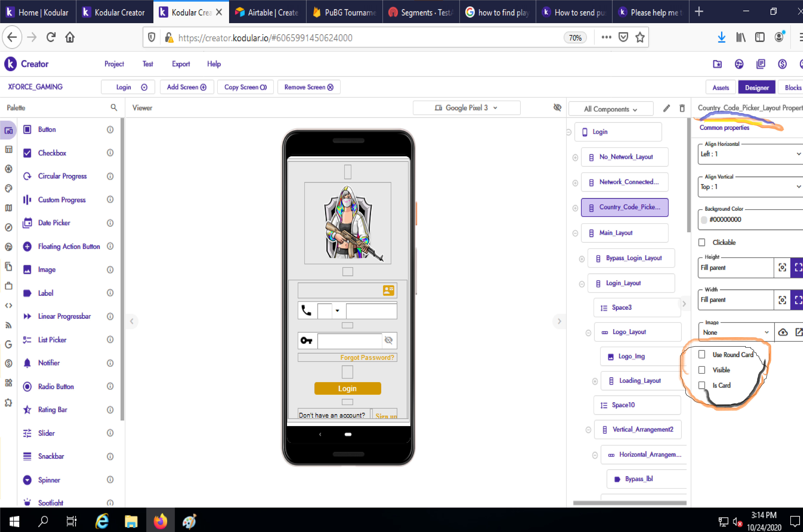The image size is (803, 532).
Task: Open the Firefox downloads arrow
Action: click(722, 37)
